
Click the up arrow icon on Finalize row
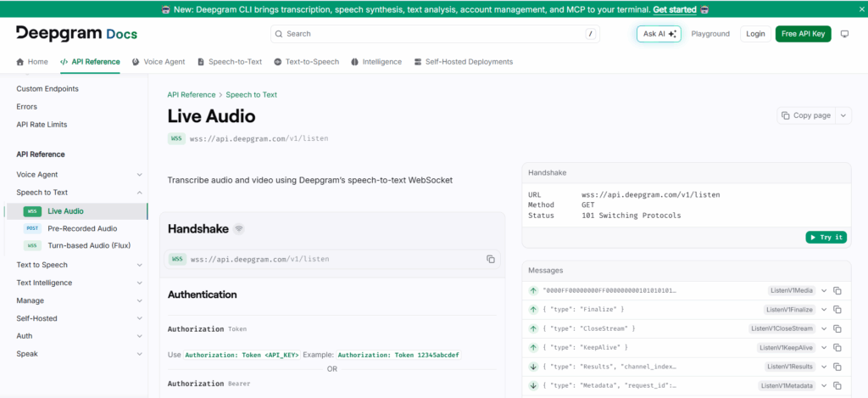coord(534,309)
